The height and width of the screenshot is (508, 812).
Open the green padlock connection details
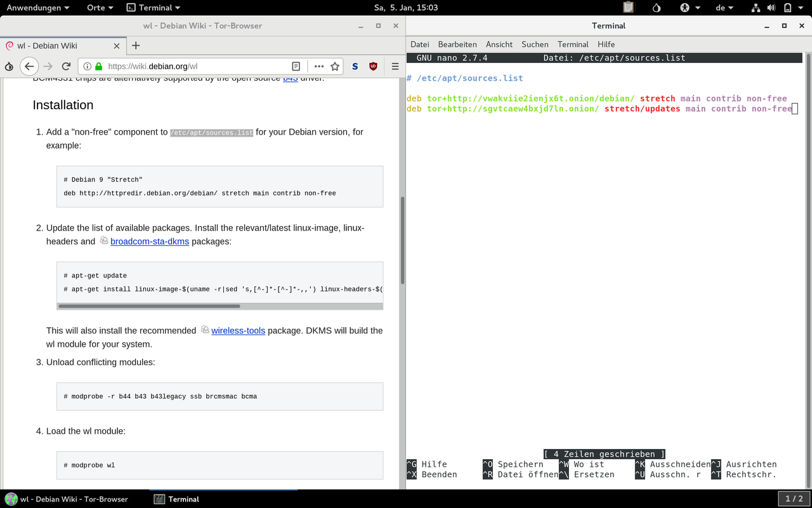pos(98,66)
